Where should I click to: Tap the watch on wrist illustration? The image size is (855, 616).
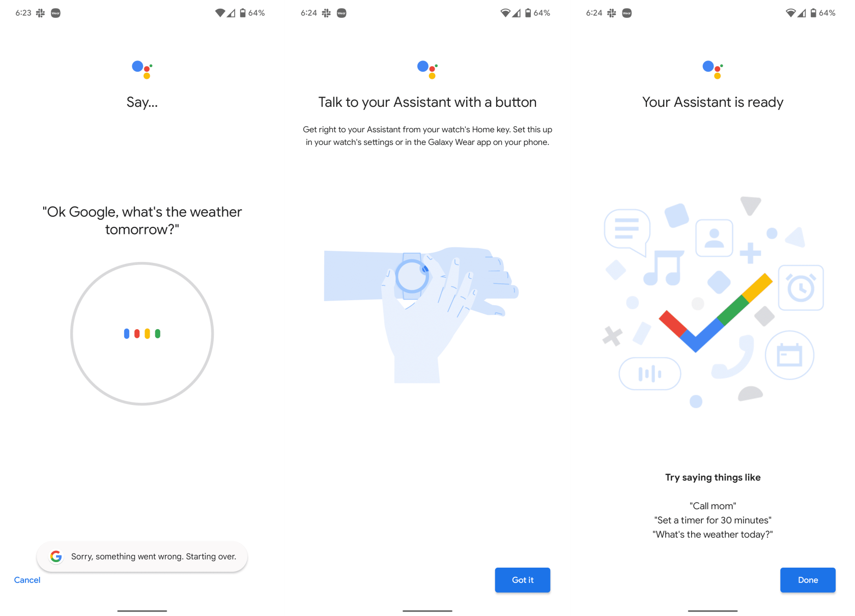tap(412, 276)
